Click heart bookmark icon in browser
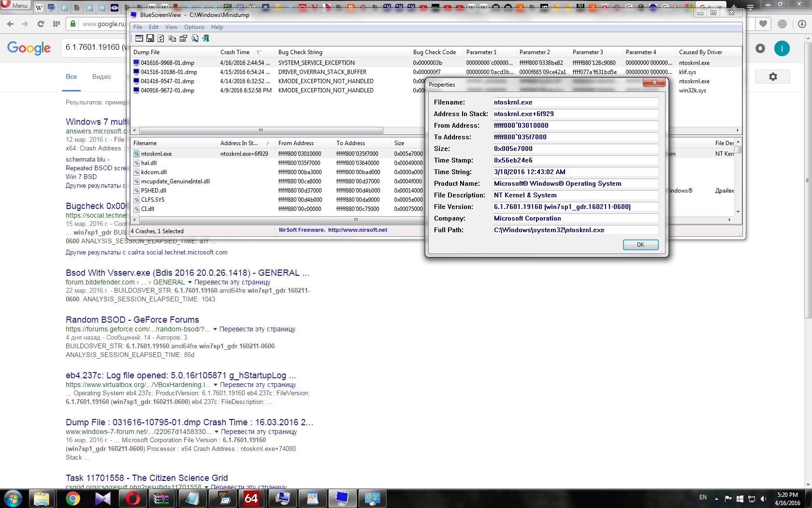The height and width of the screenshot is (508, 812). click(763, 24)
